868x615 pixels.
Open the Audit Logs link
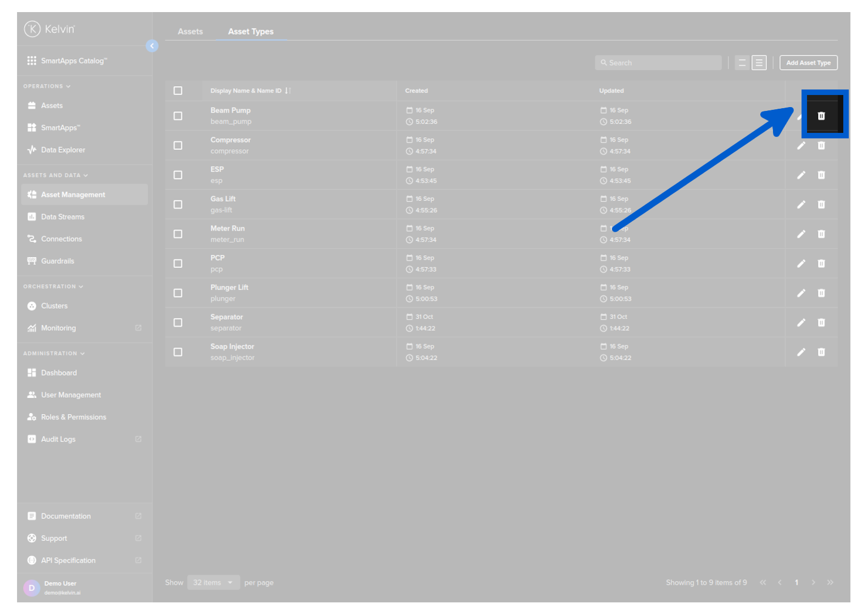point(58,439)
